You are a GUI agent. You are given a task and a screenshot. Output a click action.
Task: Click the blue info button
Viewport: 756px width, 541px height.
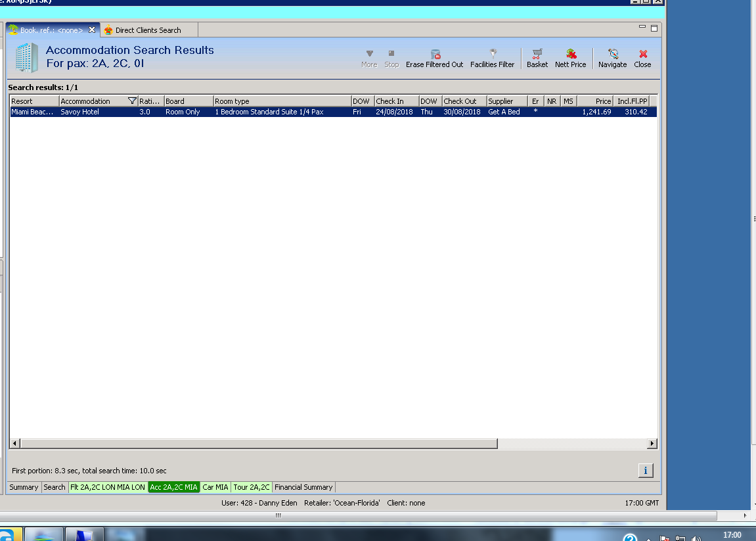coord(646,470)
